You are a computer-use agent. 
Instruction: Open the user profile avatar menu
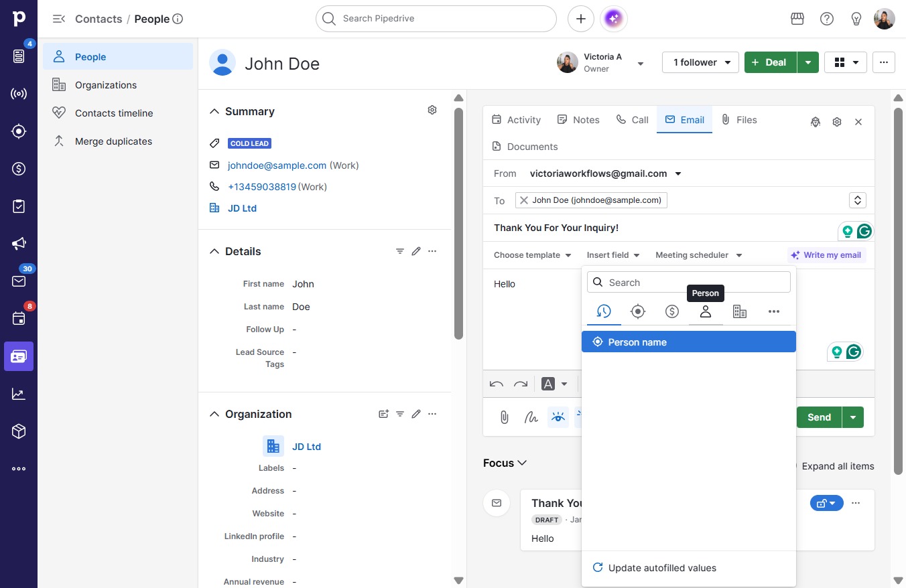pos(885,19)
